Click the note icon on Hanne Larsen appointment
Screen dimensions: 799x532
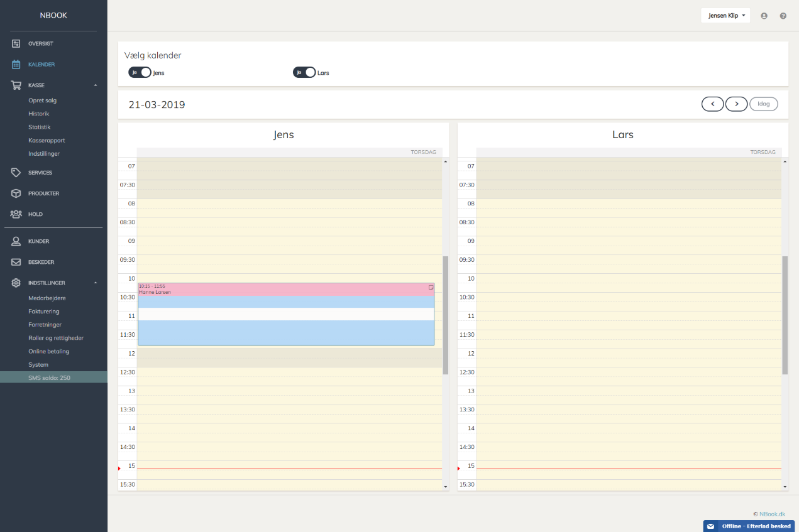[x=431, y=287]
